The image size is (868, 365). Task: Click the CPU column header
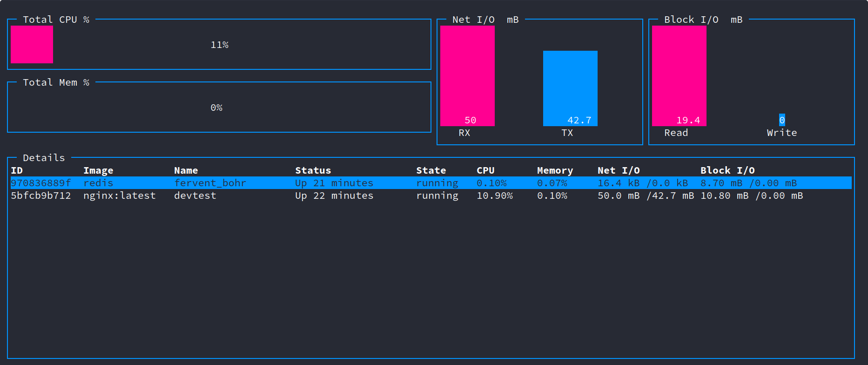pyautogui.click(x=485, y=170)
